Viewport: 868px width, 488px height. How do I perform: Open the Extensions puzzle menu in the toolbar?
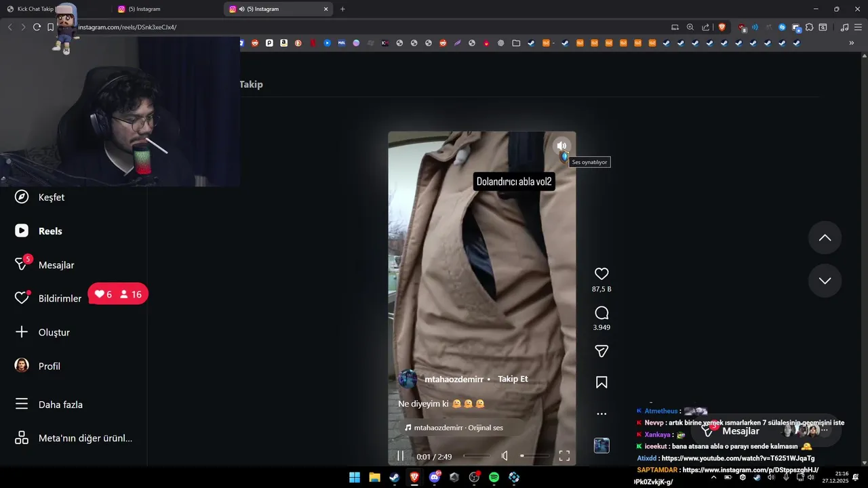809,27
